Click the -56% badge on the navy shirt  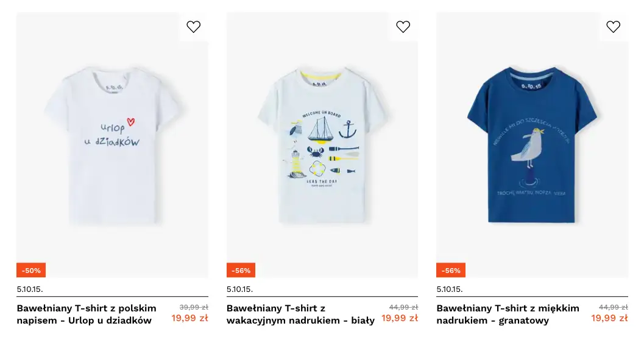pos(451,270)
